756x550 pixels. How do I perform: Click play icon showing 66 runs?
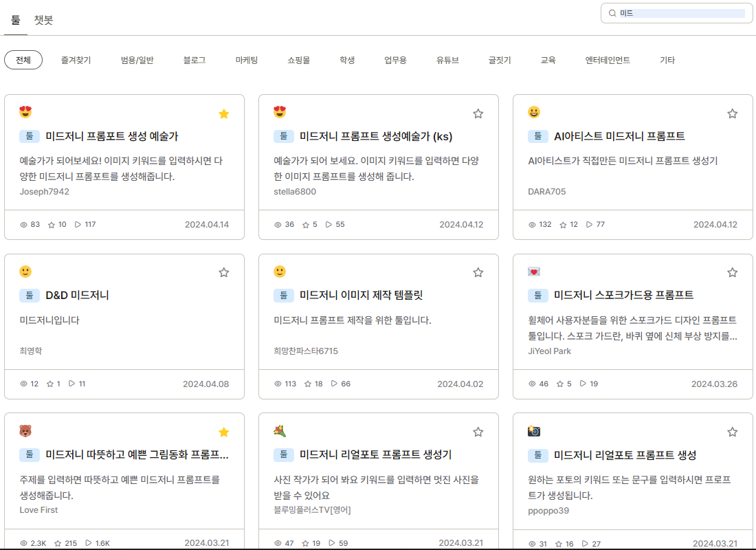tap(333, 384)
